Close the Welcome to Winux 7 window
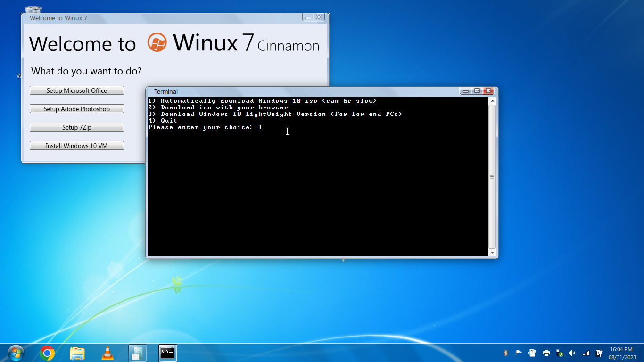The width and height of the screenshot is (644, 362). pos(319,17)
